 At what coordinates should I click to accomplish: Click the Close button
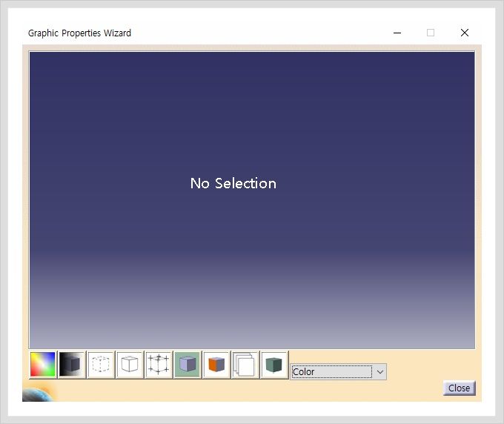459,388
